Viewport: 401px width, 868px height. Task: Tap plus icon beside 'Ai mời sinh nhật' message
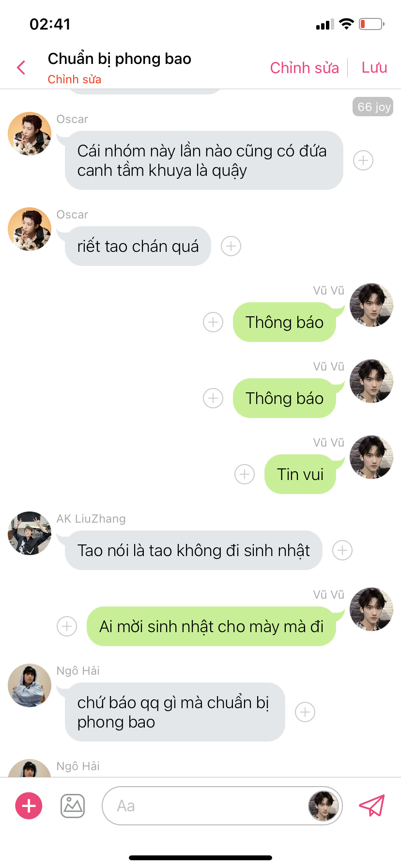pos(67,626)
